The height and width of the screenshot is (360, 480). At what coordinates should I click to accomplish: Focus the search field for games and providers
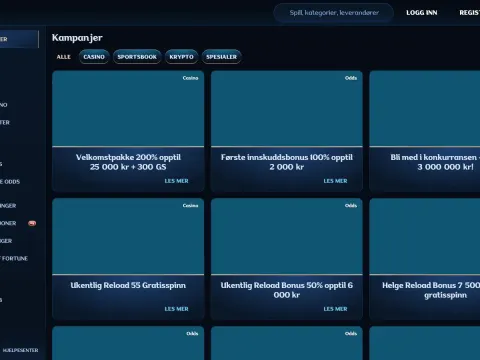click(x=334, y=13)
